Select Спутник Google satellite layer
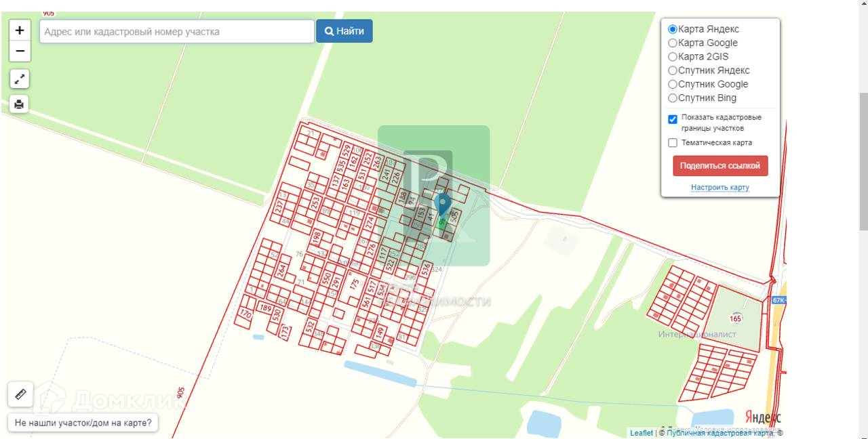The height and width of the screenshot is (439, 868). coord(673,85)
